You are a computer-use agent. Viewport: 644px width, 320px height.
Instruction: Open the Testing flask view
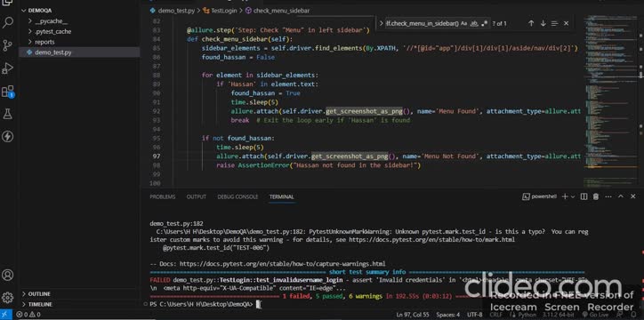click(7, 114)
